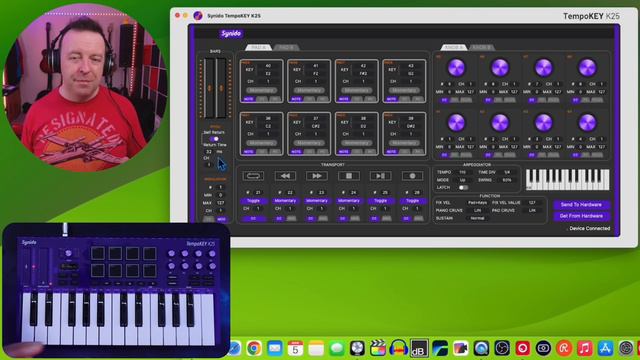Select CC mode under the CC 4 knob

[x=576, y=155]
